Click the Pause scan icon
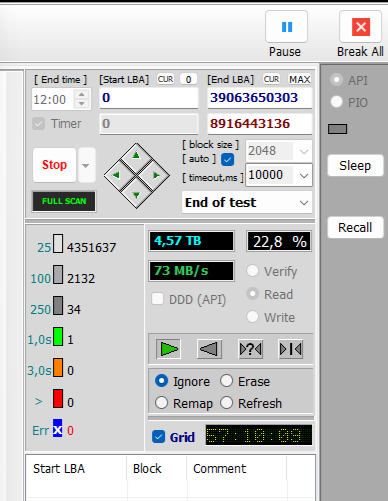The height and width of the screenshot is (501, 388). 287,27
